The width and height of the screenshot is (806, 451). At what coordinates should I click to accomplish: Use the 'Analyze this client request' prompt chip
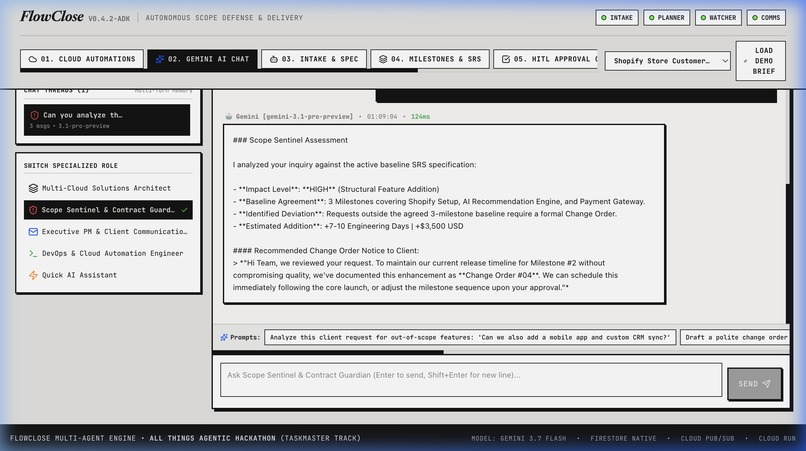[470, 337]
